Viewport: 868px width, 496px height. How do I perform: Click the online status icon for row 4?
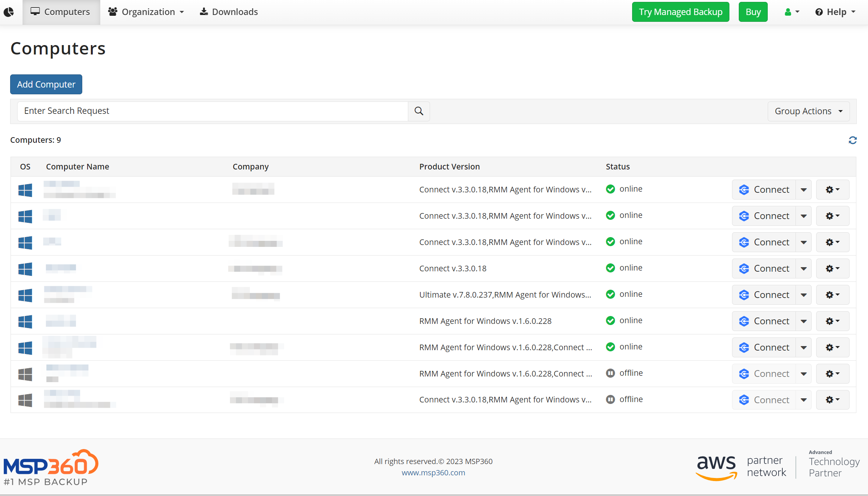coord(610,268)
